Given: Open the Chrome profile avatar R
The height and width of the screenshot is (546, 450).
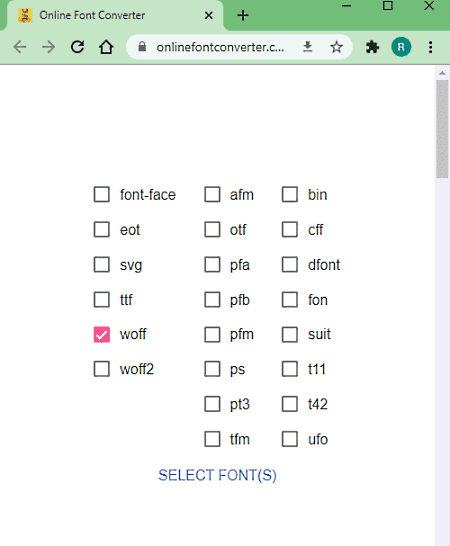Looking at the screenshot, I should click(401, 47).
